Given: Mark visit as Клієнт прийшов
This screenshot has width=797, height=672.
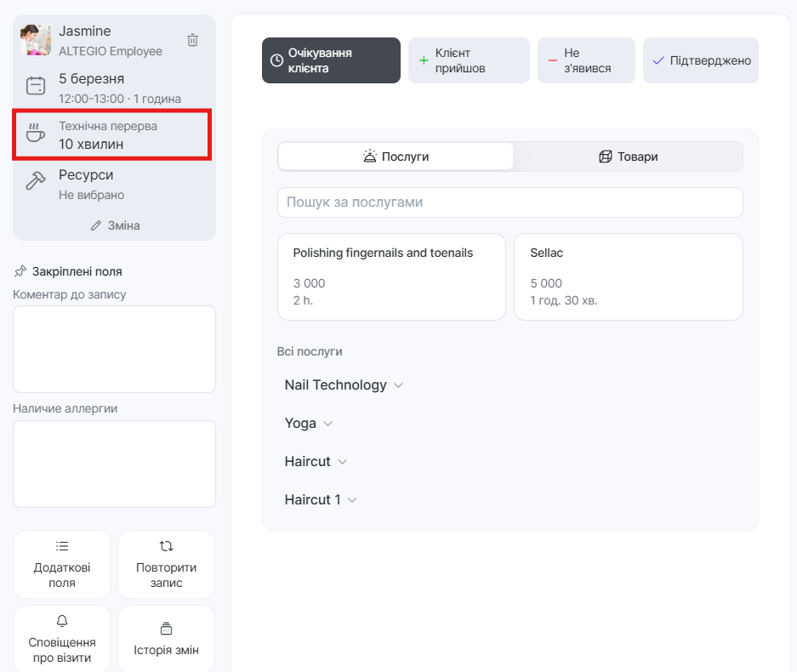Looking at the screenshot, I should [x=468, y=60].
